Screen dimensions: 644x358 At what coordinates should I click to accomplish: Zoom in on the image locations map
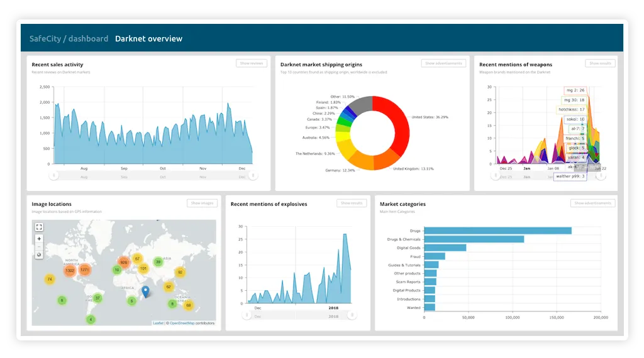point(39,239)
